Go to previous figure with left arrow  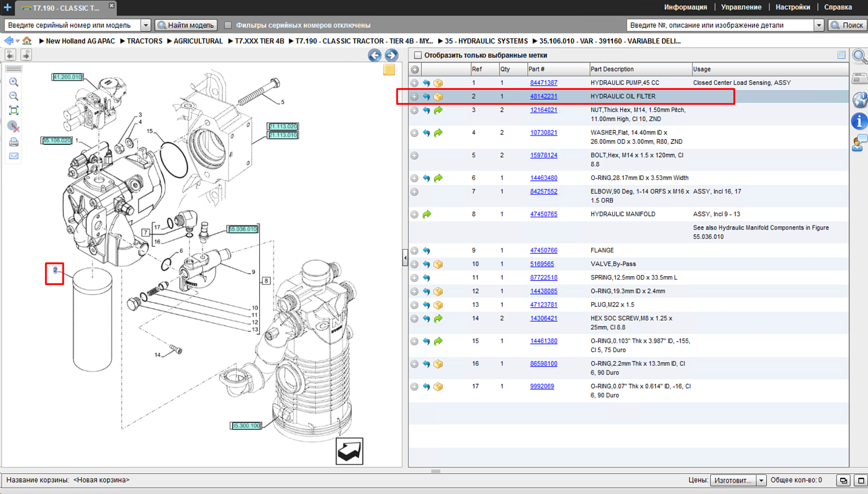click(x=374, y=55)
